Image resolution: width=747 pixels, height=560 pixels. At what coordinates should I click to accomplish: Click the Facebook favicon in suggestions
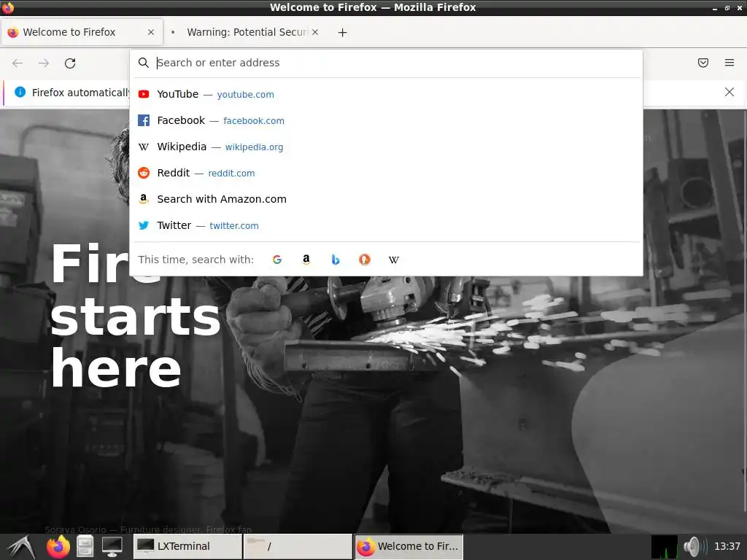(x=144, y=120)
